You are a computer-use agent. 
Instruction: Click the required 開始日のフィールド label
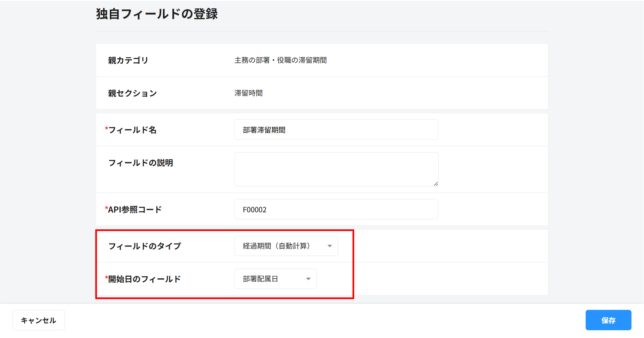click(x=144, y=279)
